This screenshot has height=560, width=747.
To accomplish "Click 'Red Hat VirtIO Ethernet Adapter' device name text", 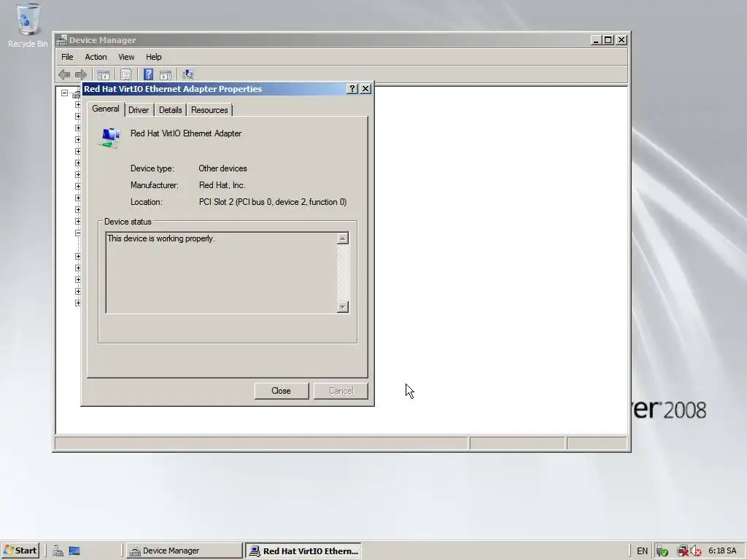I will click(186, 133).
